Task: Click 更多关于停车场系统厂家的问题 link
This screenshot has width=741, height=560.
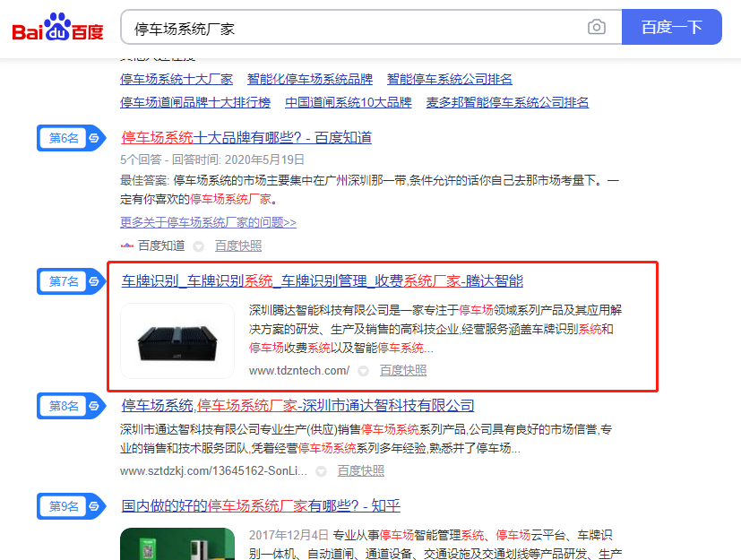Action: click(209, 222)
